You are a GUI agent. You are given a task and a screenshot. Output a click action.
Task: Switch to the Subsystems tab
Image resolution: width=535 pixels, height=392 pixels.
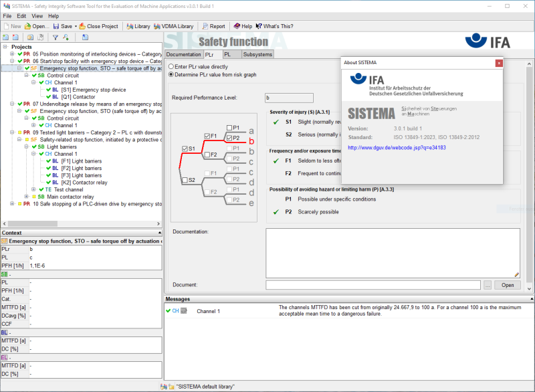pyautogui.click(x=257, y=54)
